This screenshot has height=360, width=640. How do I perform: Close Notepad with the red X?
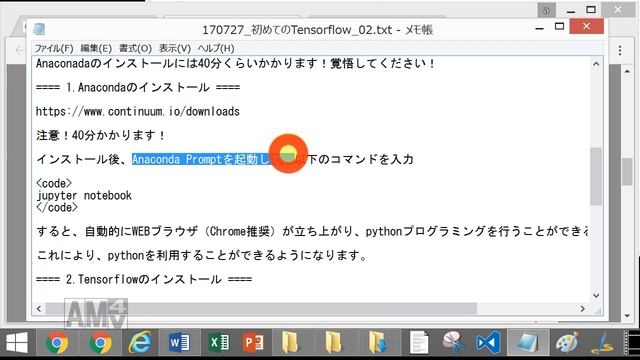[x=587, y=27]
